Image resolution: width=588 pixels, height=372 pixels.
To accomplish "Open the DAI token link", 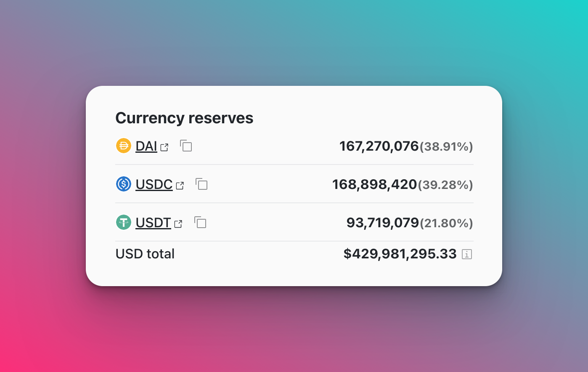I will tap(146, 146).
